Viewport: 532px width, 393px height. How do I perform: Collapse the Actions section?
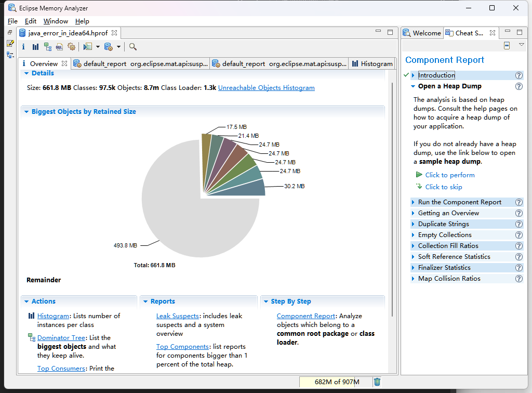(x=26, y=302)
